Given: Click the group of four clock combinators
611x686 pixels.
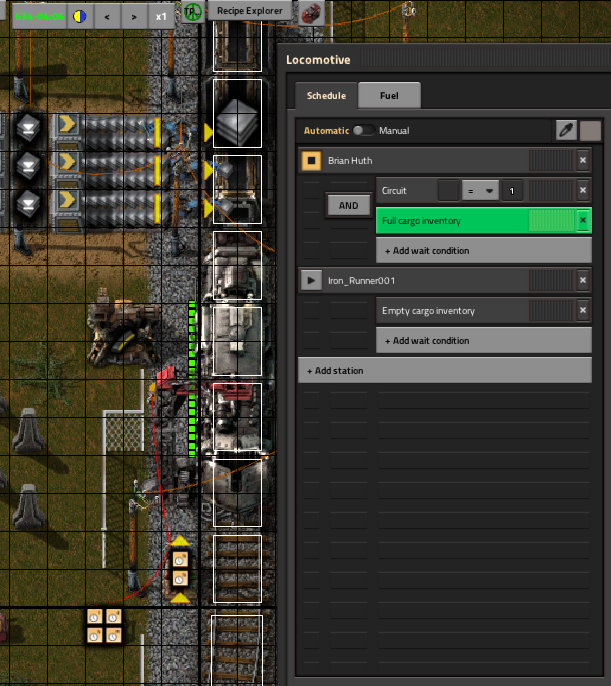Looking at the screenshot, I should pos(104,626).
